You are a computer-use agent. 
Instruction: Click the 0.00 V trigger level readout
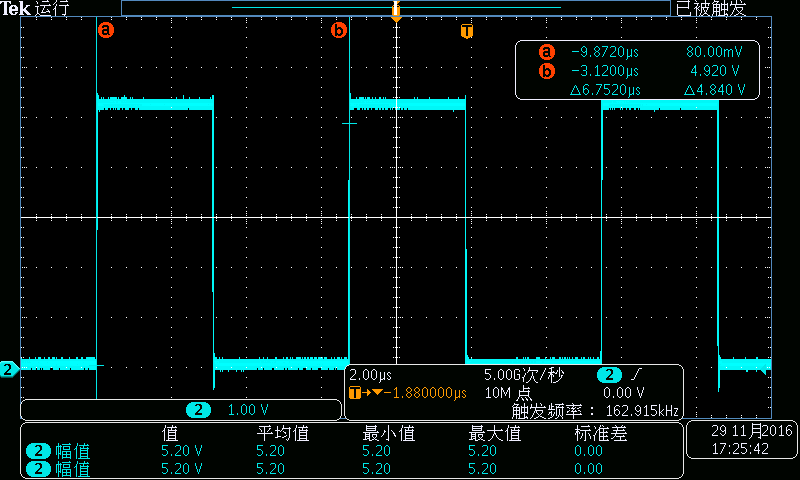tap(623, 393)
